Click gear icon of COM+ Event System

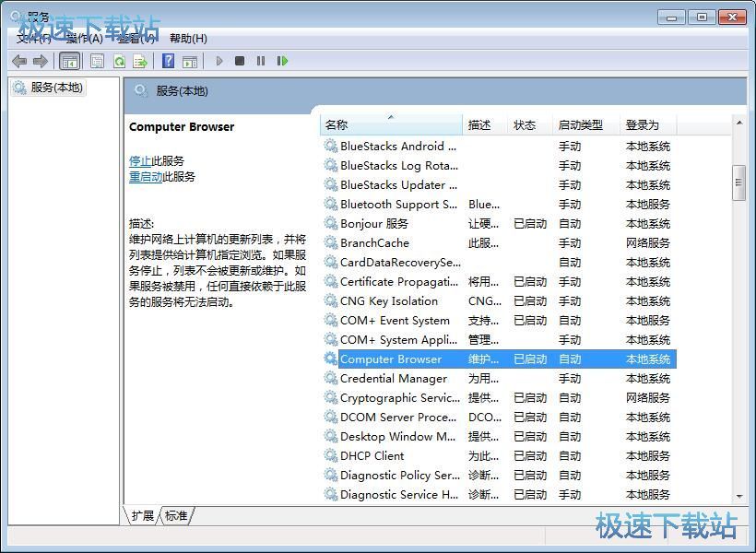point(331,320)
